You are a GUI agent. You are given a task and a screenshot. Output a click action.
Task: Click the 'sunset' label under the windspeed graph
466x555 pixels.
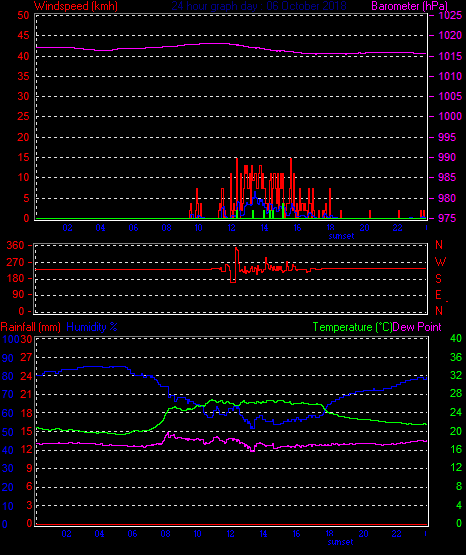pyautogui.click(x=341, y=236)
